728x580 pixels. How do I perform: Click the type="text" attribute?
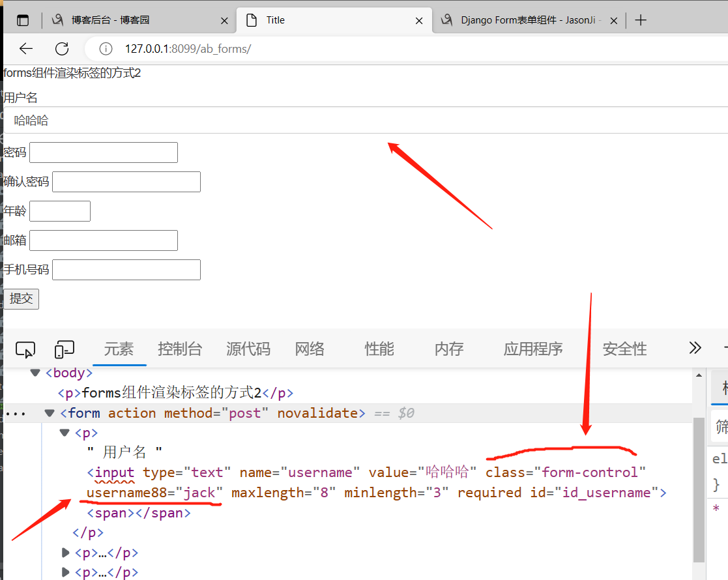click(x=186, y=472)
